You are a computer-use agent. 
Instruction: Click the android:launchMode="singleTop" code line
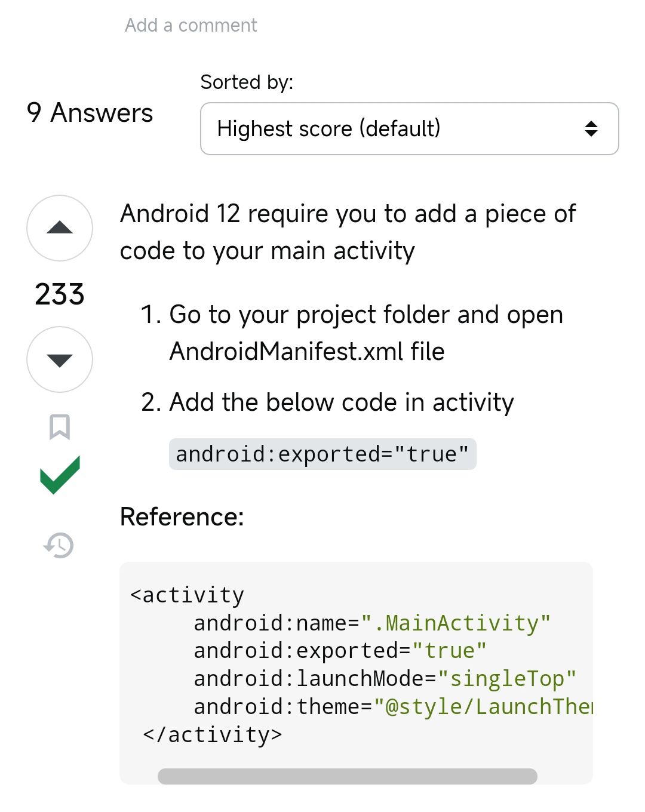click(x=385, y=679)
